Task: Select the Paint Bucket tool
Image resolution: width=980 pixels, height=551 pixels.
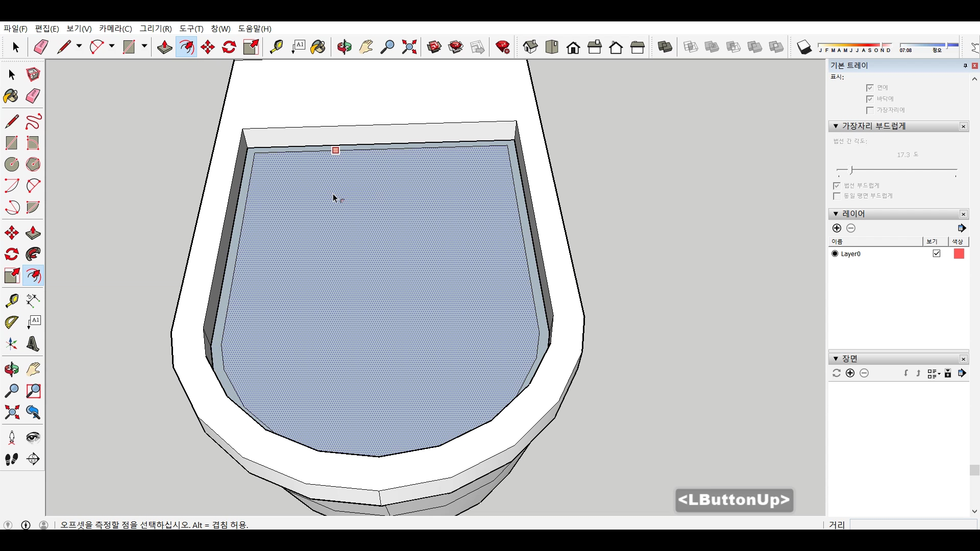Action: point(11,96)
